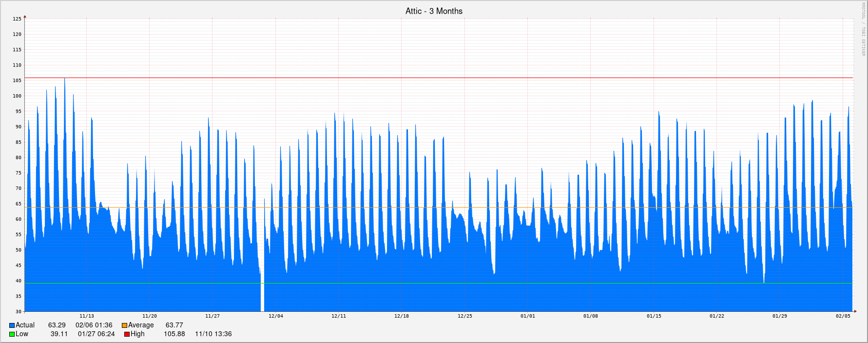Click the green Low legend swatch
Viewport: 868px width, 343px height.
(12, 334)
